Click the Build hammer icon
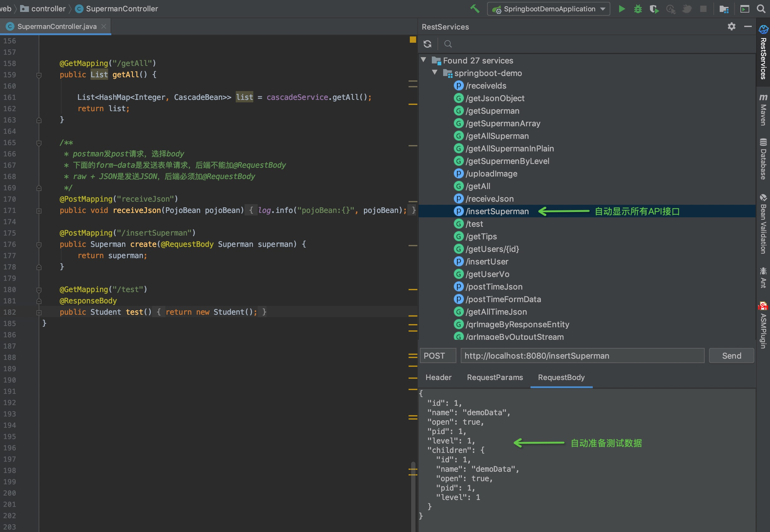770x532 pixels. [475, 9]
